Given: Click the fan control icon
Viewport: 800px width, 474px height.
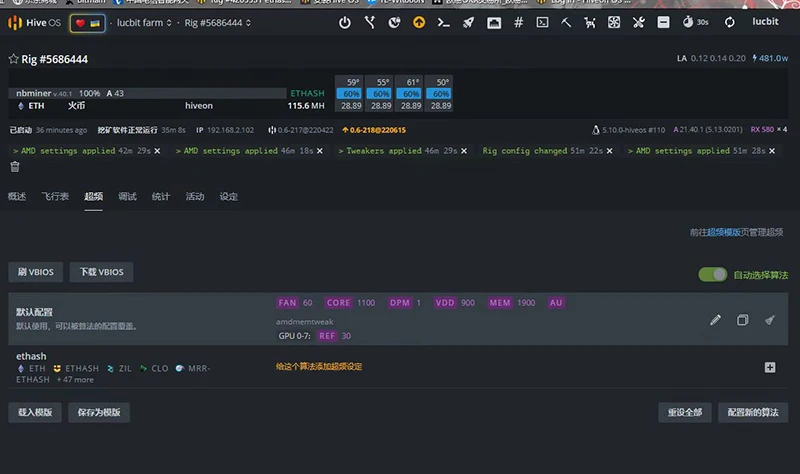Looking at the screenshot, I should (x=616, y=22).
